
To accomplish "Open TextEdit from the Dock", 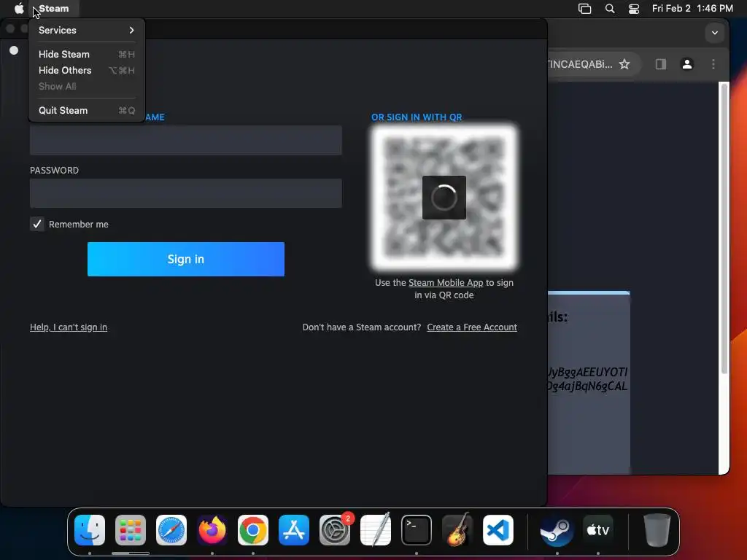I will coord(376,530).
